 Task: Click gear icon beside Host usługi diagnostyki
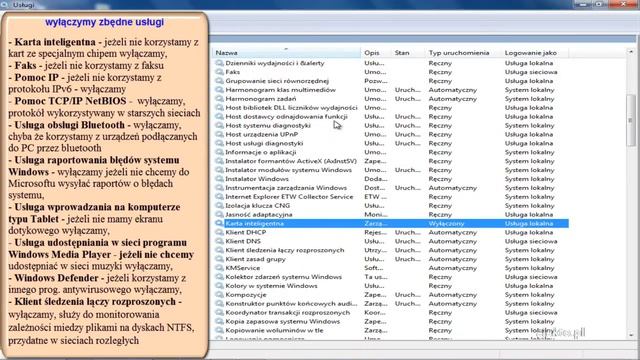(x=219, y=143)
